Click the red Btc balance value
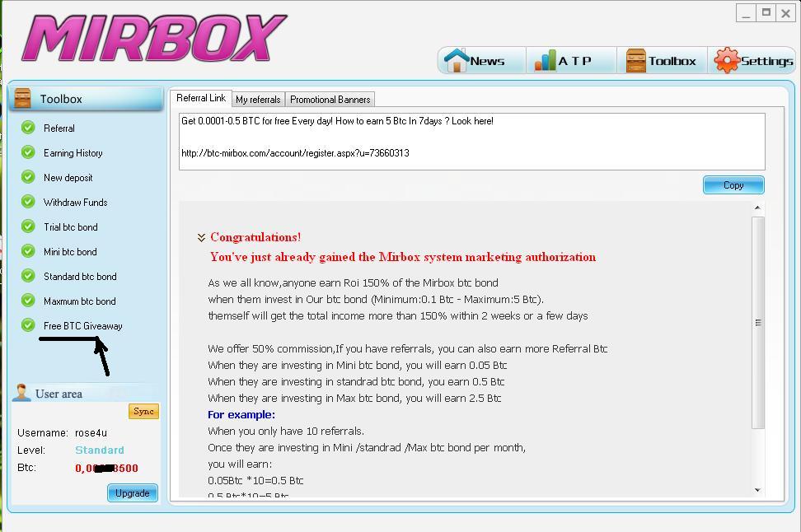Viewport: 801px width, 532px height. (x=107, y=469)
